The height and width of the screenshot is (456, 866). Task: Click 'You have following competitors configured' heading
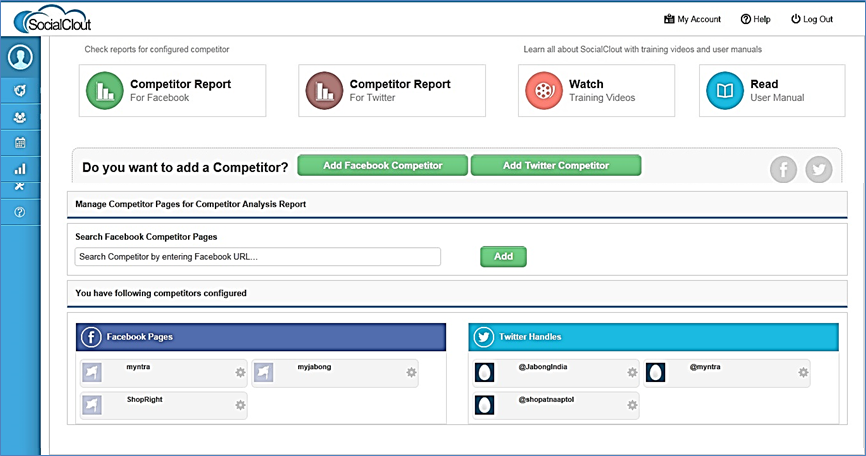coord(161,293)
